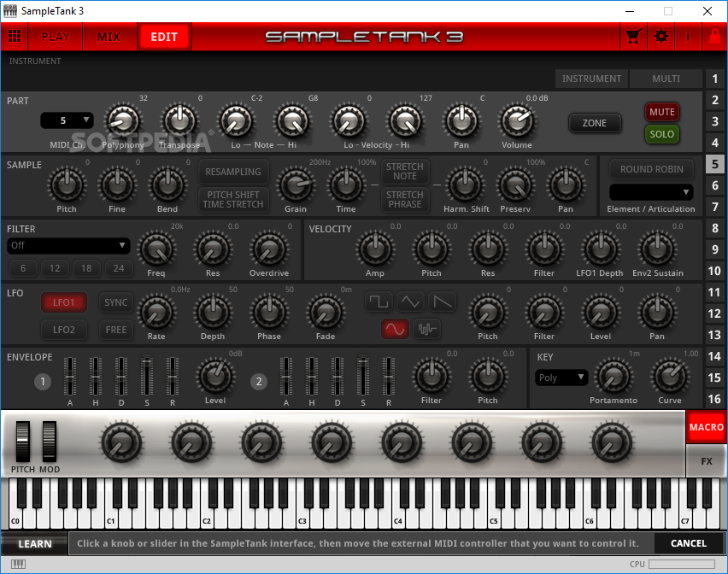The image size is (728, 574).
Task: Enable LFO1
Action: pos(63,302)
